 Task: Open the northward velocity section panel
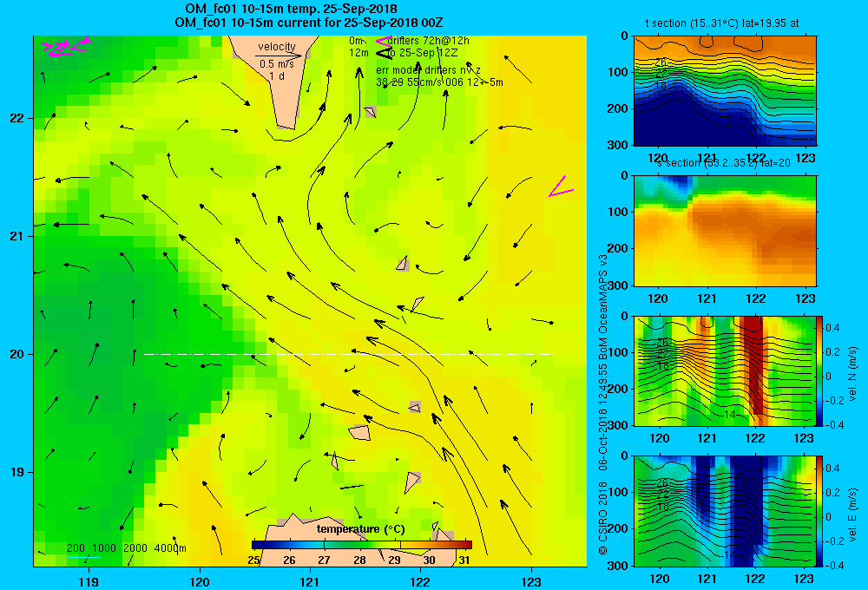(x=725, y=370)
